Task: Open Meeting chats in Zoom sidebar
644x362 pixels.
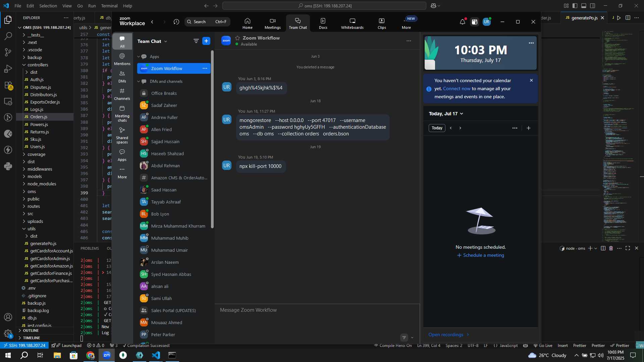Action: click(x=122, y=114)
